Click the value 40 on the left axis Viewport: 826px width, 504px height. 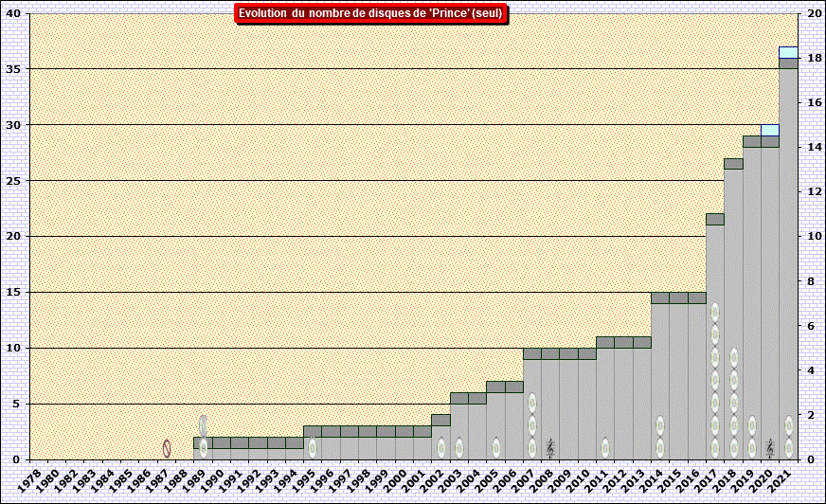click(12, 13)
